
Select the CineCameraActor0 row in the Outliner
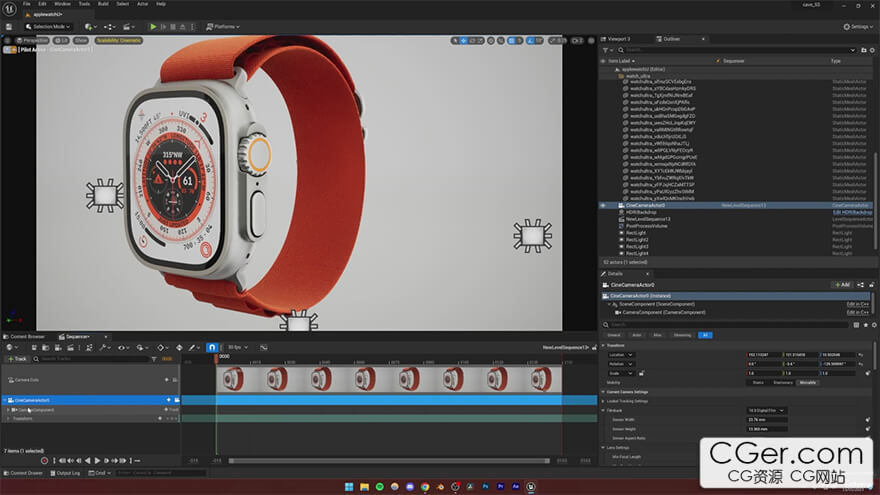coord(736,205)
